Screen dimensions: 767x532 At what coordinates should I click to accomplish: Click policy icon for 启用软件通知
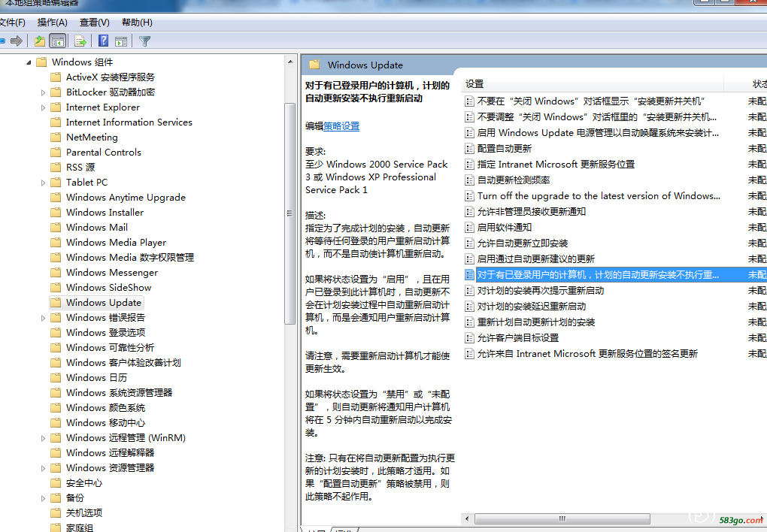pyautogui.click(x=469, y=228)
